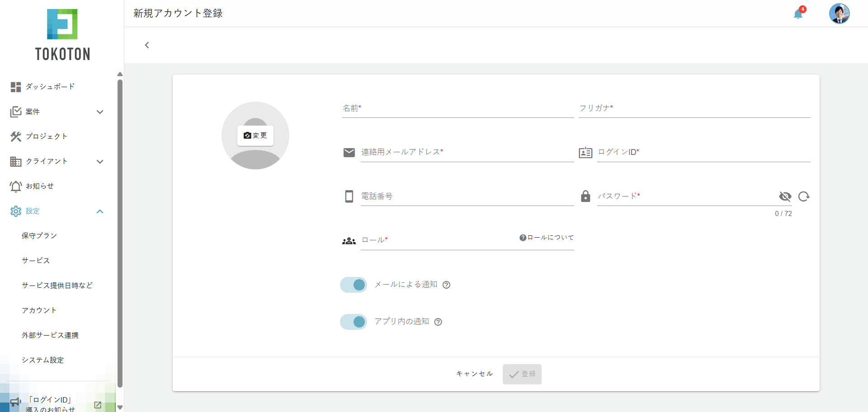Toggle the アプリ内の通知 switch
This screenshot has height=412, width=868.
pos(354,322)
